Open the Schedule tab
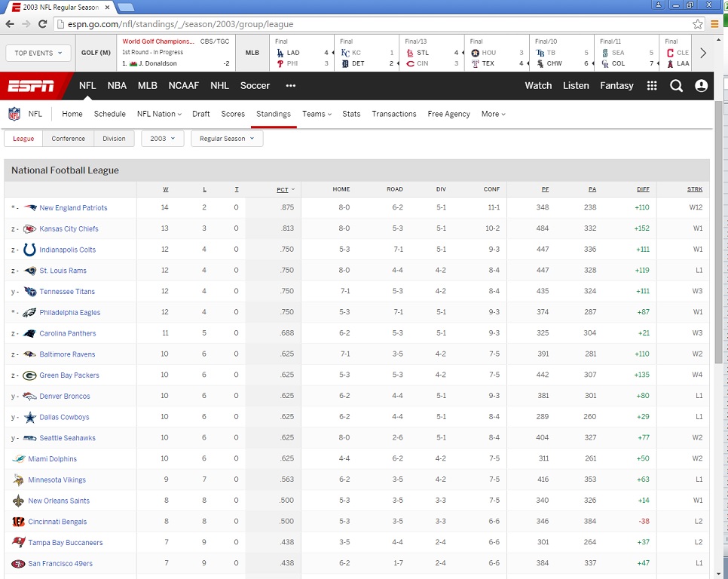The width and height of the screenshot is (728, 579). (x=109, y=114)
